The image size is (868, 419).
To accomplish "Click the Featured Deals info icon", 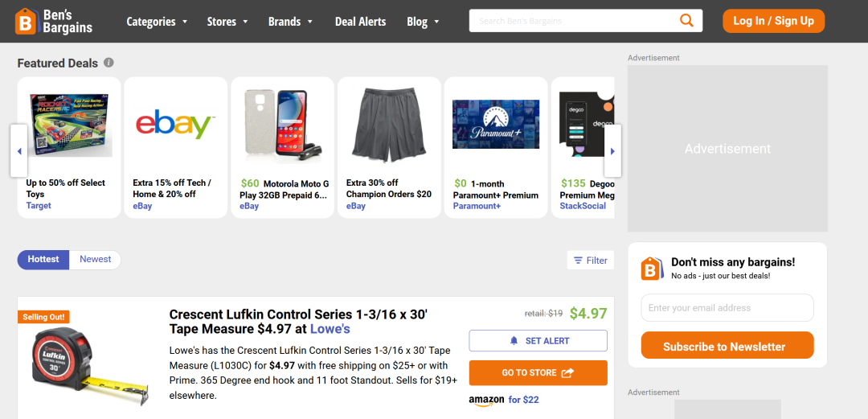I will pyautogui.click(x=108, y=63).
